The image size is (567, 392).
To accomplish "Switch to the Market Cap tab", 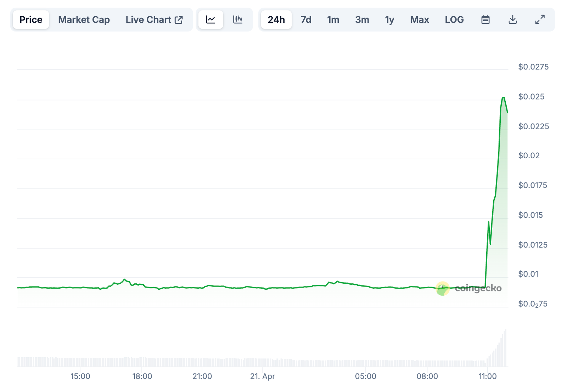I will (84, 19).
